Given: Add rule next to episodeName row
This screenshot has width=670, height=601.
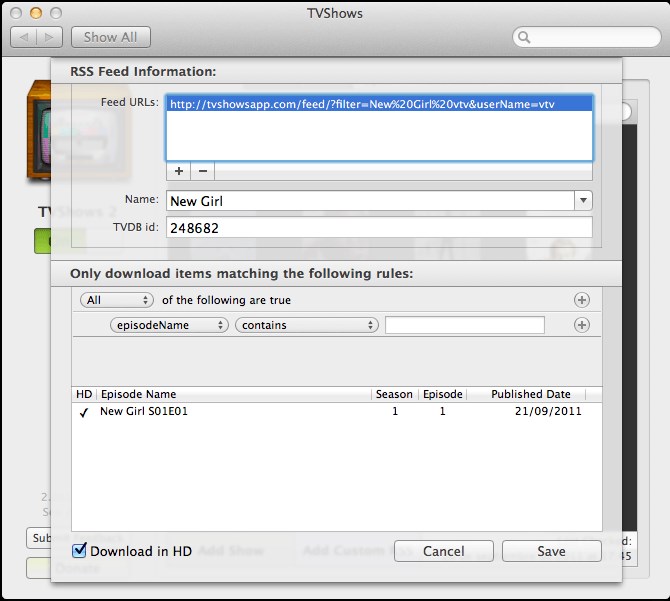Looking at the screenshot, I should coord(582,325).
